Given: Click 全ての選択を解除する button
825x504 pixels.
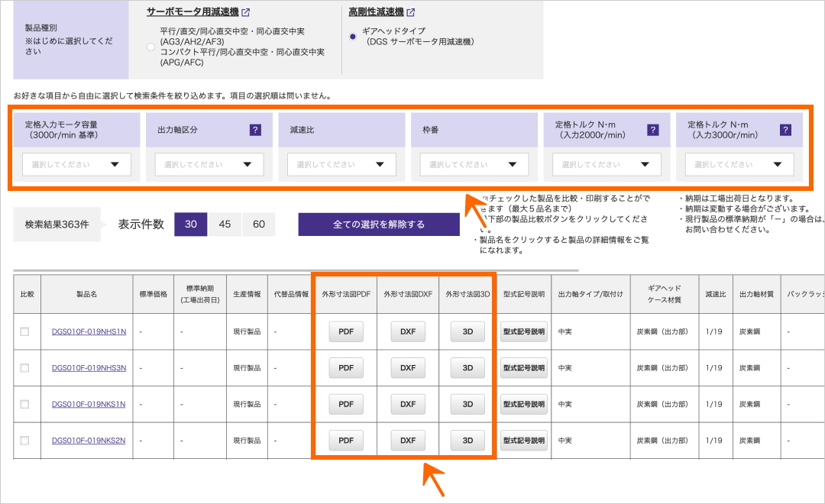Looking at the screenshot, I should click(379, 225).
